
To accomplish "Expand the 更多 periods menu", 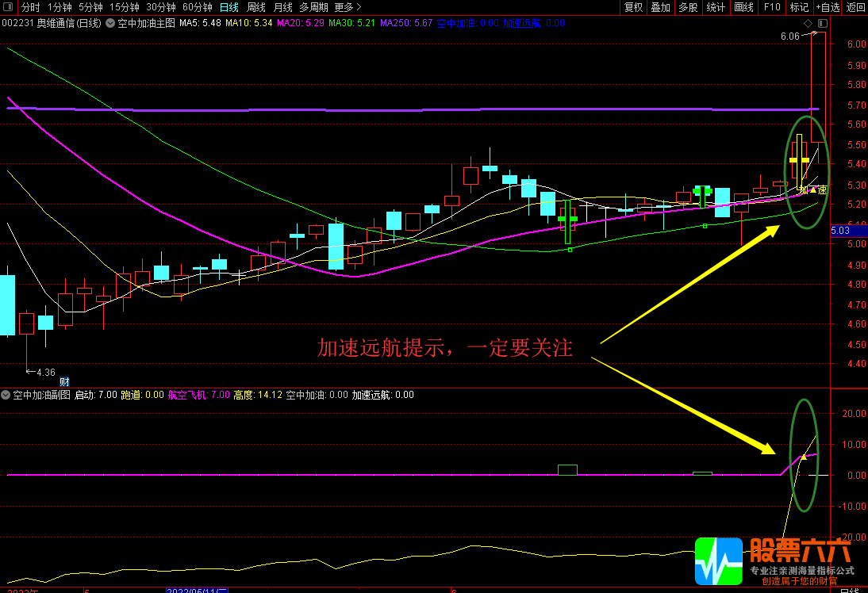I will [348, 7].
